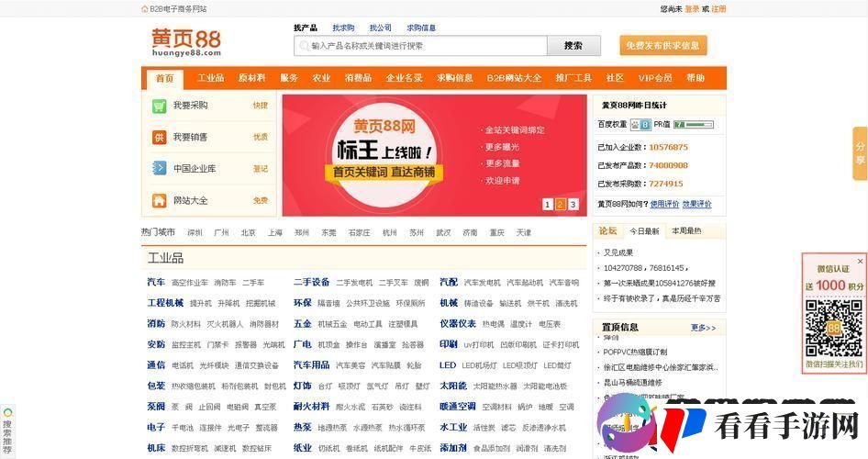Select hot city 深圳
The image size is (868, 459).
click(195, 233)
